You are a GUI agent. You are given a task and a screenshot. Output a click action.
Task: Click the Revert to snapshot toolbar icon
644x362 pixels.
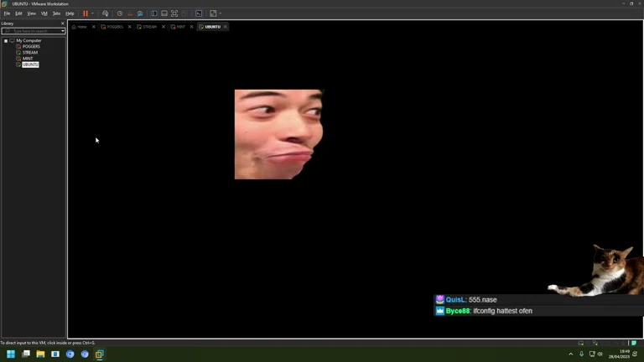pos(130,13)
